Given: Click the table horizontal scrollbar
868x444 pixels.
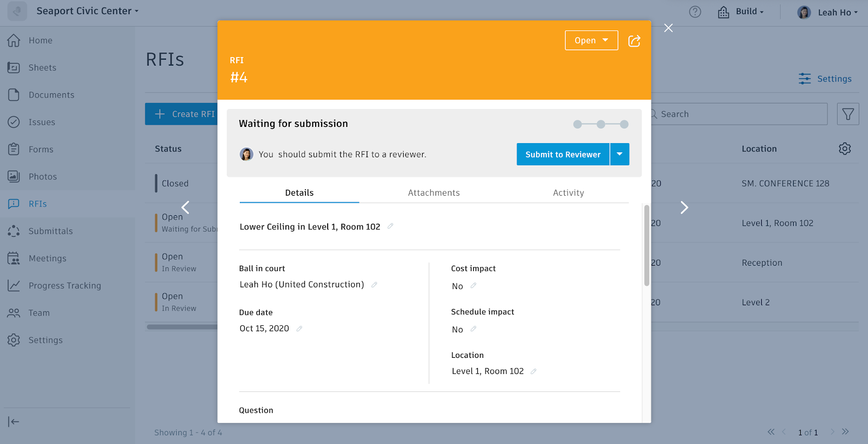Looking at the screenshot, I should [x=182, y=327].
